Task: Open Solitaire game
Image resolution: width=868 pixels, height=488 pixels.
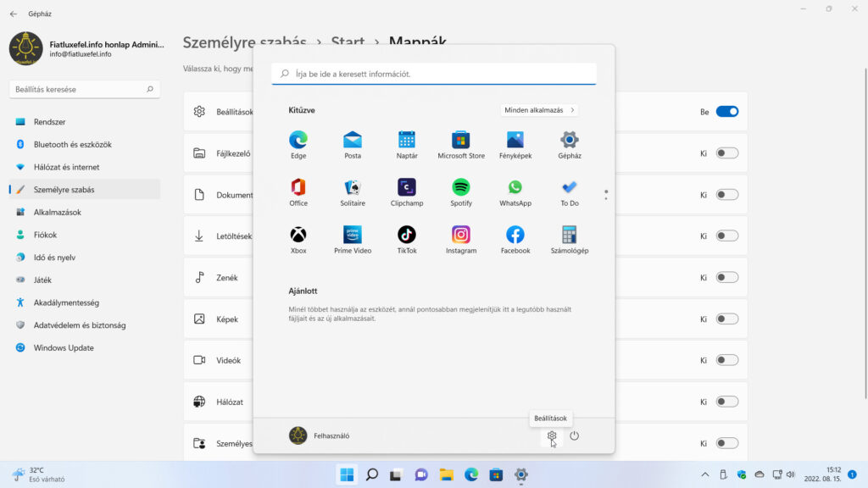Action: point(352,192)
